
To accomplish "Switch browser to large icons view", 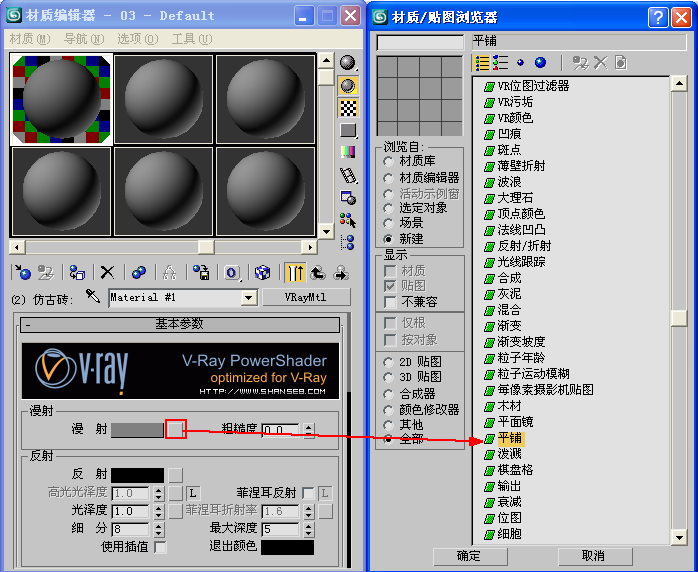I will click(540, 62).
